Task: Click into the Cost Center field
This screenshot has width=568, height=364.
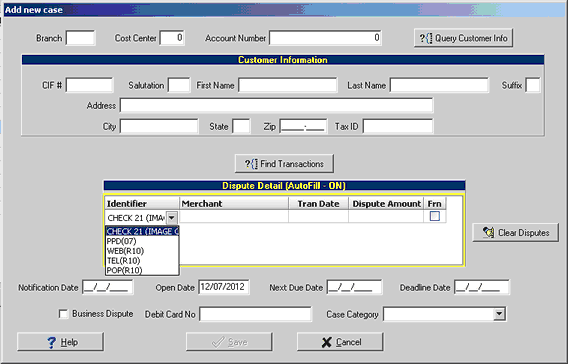Action: pyautogui.click(x=172, y=38)
